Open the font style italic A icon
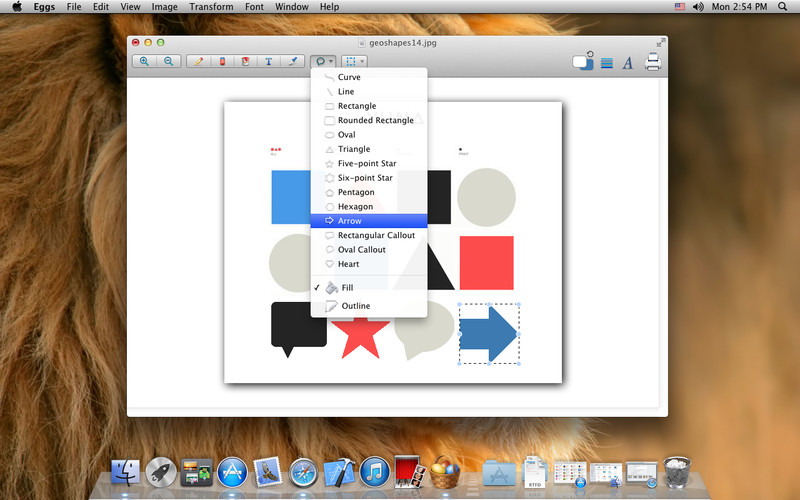This screenshot has width=800, height=500. tap(628, 63)
